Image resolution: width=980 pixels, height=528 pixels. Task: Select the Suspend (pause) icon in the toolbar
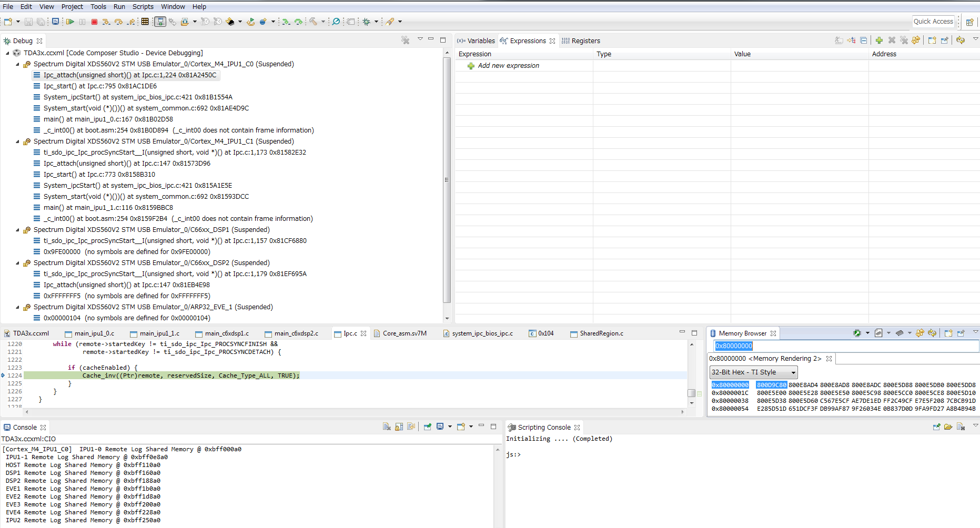(x=83, y=22)
